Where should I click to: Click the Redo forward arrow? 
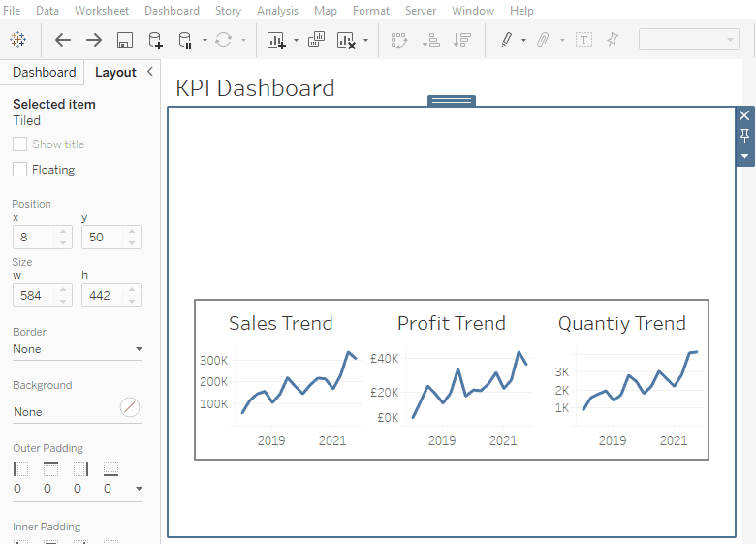point(94,40)
